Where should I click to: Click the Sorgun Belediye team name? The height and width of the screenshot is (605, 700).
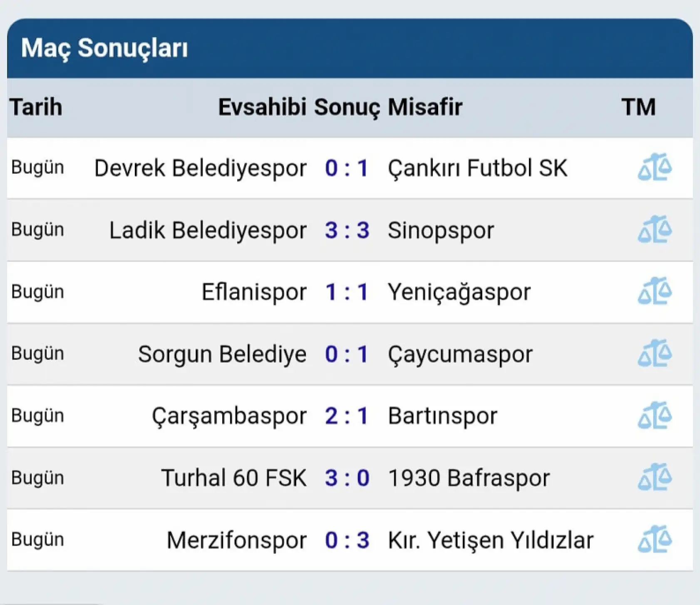tap(223, 354)
